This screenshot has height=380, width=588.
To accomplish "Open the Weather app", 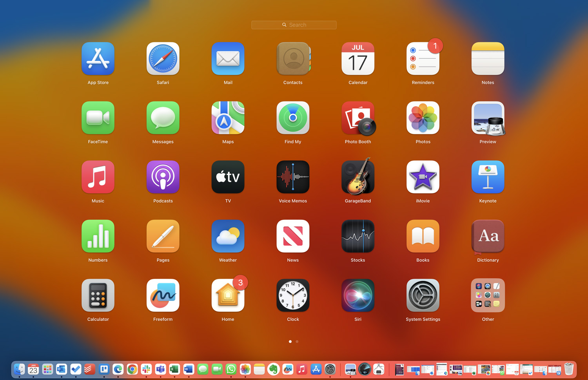I will (x=228, y=236).
